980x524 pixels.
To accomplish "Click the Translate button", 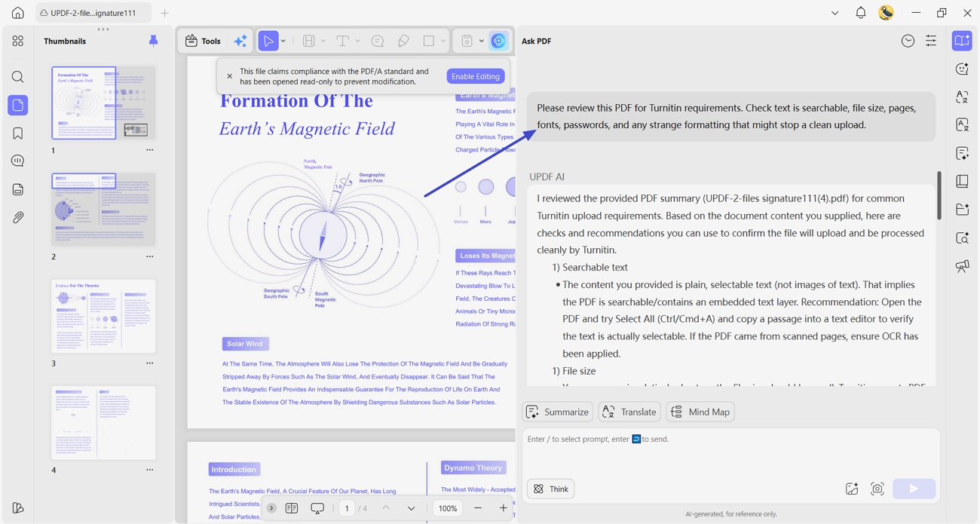I will [x=629, y=412].
